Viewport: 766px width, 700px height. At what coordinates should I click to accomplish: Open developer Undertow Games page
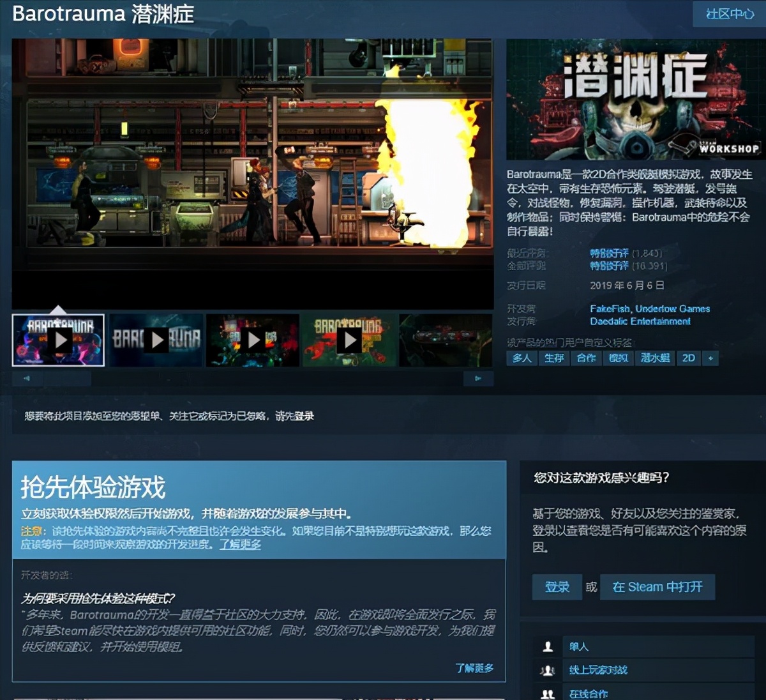[673, 309]
